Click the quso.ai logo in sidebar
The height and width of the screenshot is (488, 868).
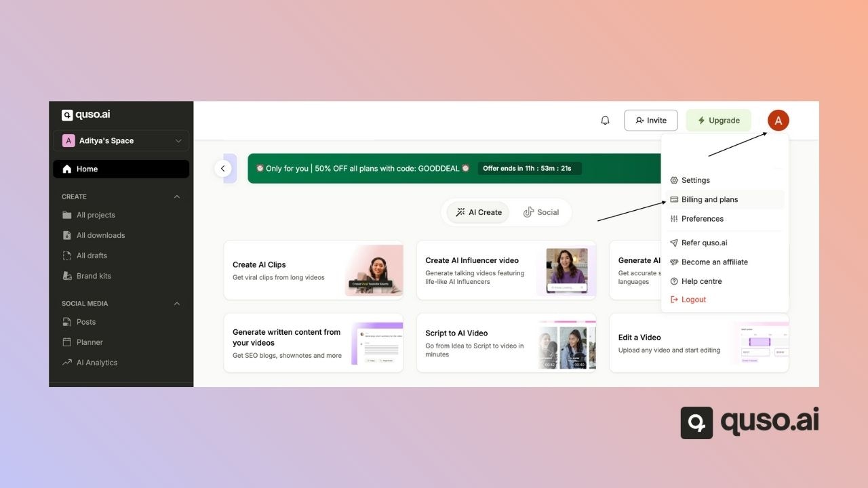(85, 115)
